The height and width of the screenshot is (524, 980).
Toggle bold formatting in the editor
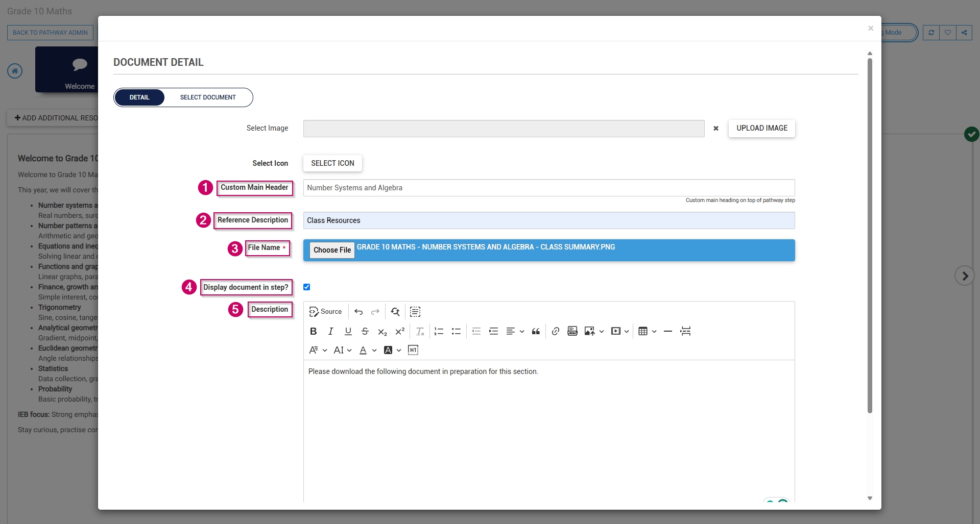(x=314, y=331)
